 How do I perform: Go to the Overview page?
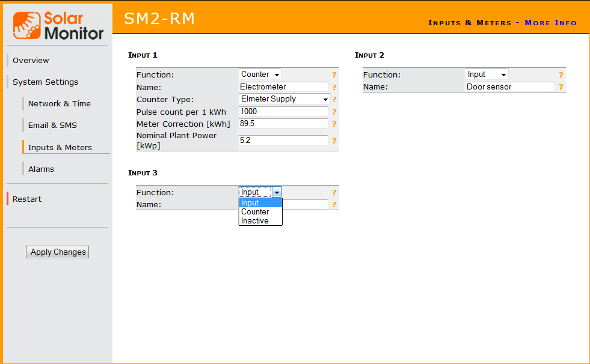(31, 60)
